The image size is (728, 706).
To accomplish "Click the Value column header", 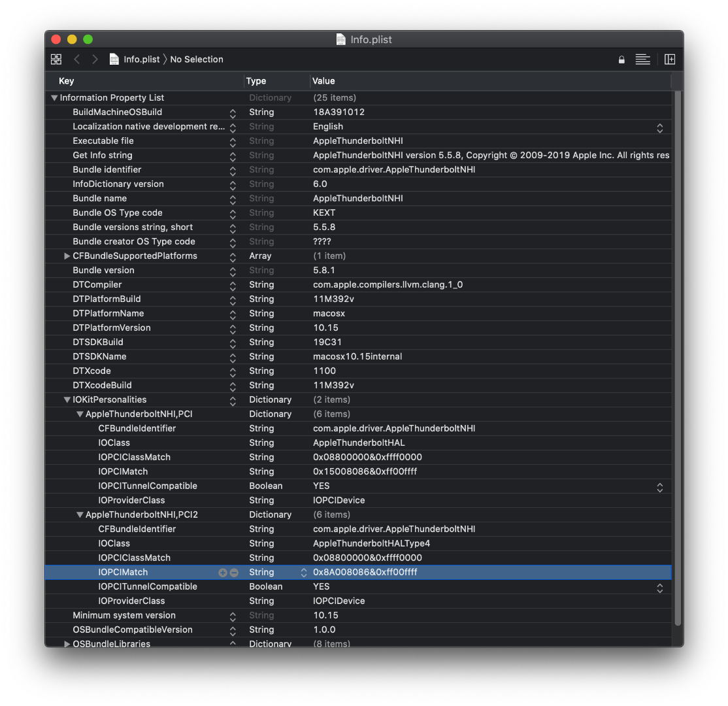I will pyautogui.click(x=323, y=81).
